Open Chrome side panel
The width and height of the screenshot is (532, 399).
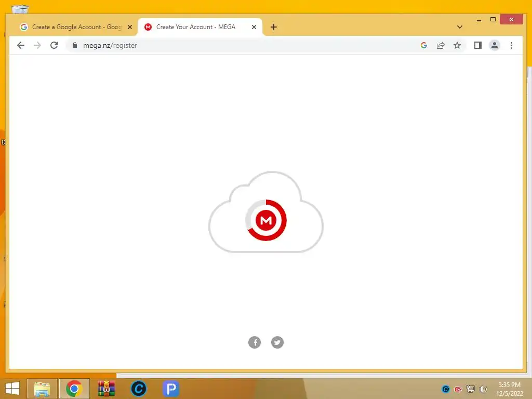click(x=478, y=46)
